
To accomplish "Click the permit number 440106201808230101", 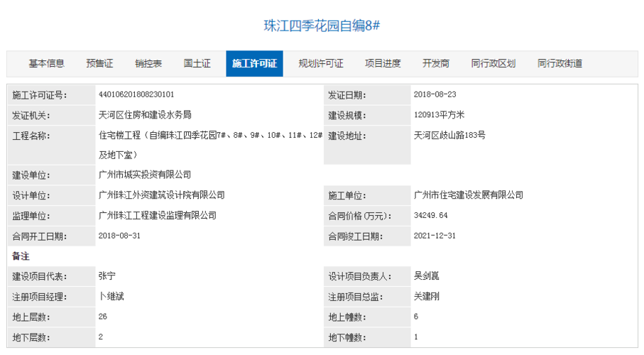I will (x=136, y=94).
